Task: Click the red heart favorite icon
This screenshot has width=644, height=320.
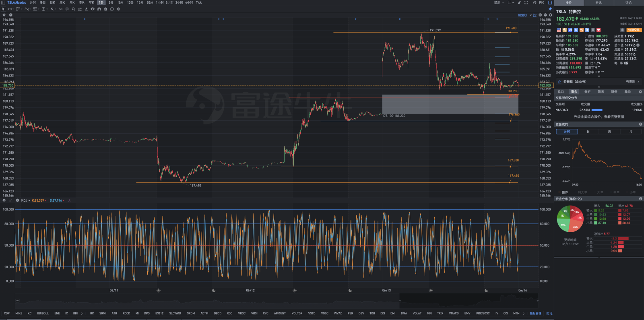Action: click(x=599, y=30)
